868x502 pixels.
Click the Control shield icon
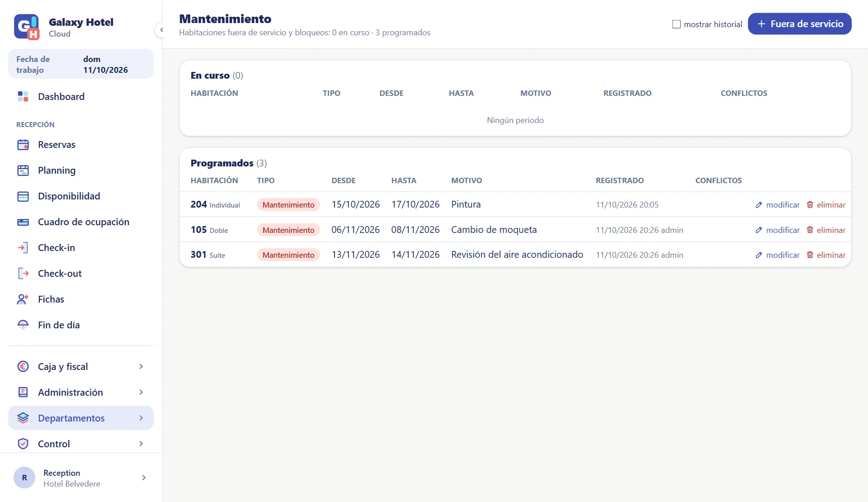click(x=23, y=444)
